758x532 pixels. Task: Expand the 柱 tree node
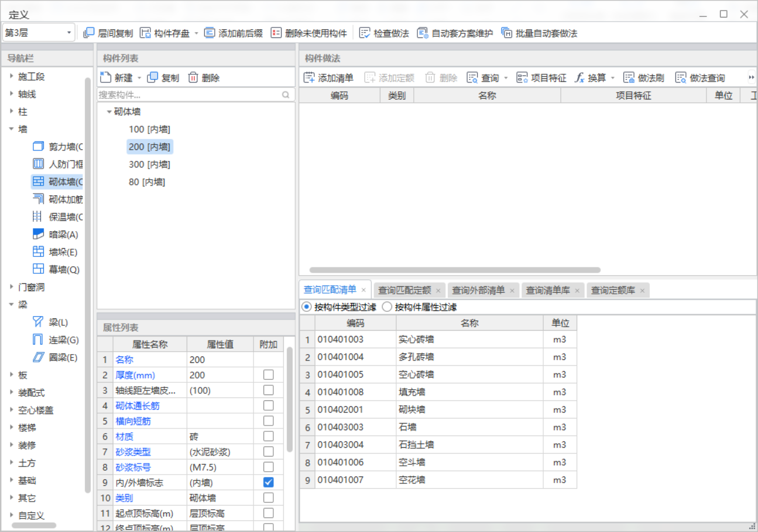pos(11,112)
